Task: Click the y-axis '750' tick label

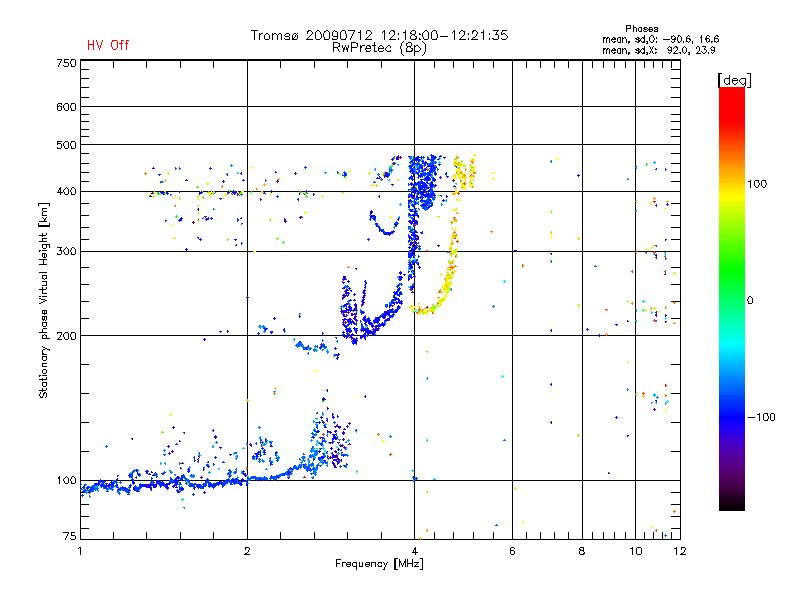Action: pyautogui.click(x=66, y=63)
